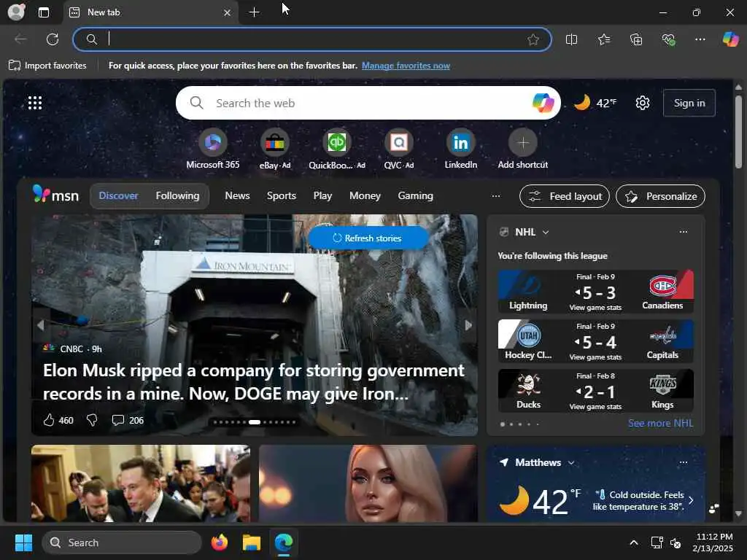Viewport: 747px width, 560px height.
Task: Like the Elon Musk story thumbs up
Action: coord(49,420)
